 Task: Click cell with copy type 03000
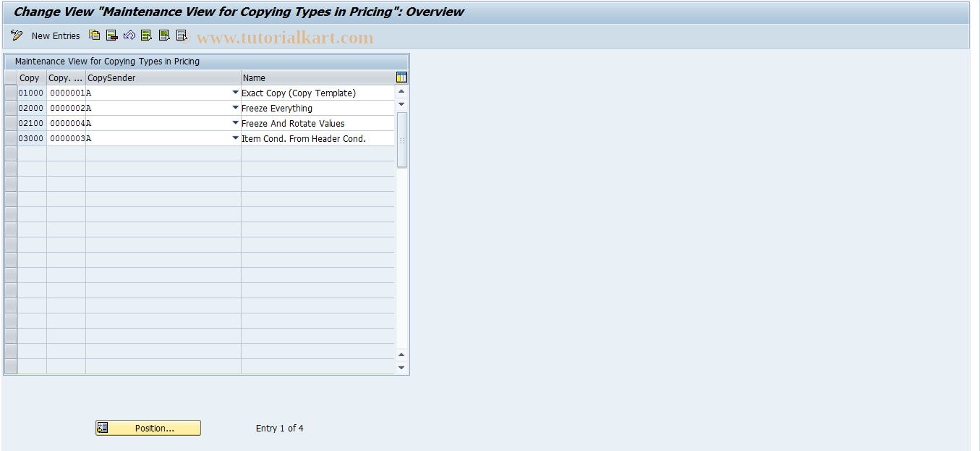pos(32,138)
